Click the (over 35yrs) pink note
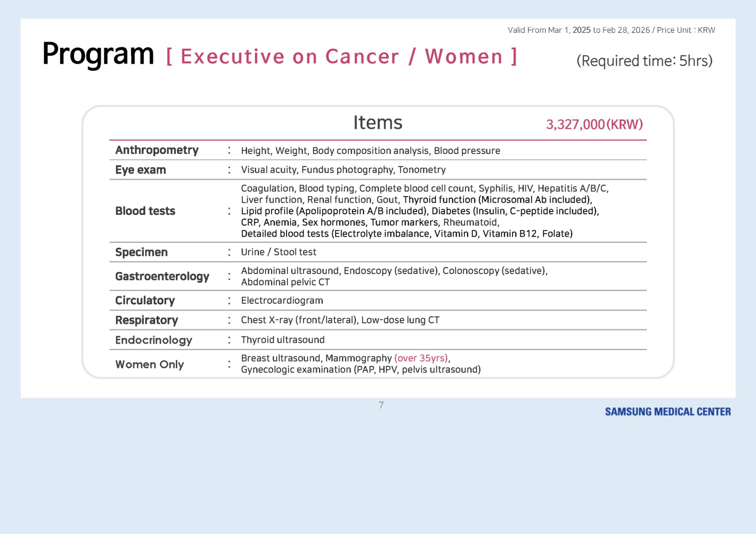The image size is (756, 534). pos(421,358)
